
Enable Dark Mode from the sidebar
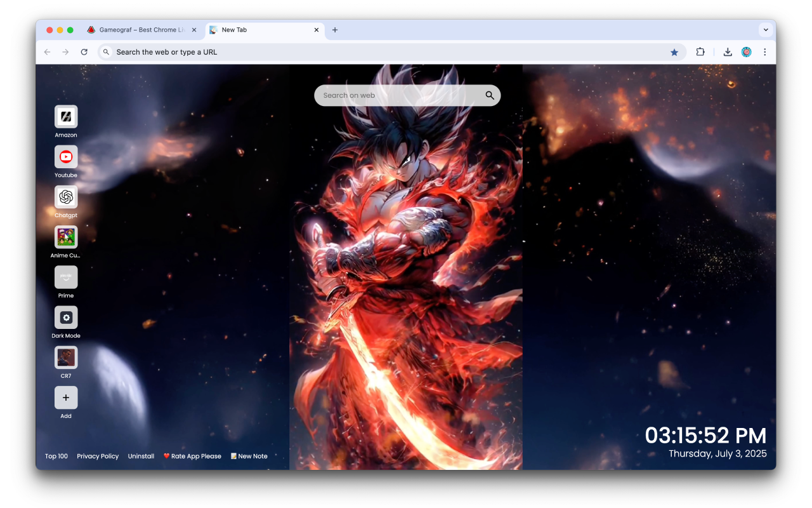pos(66,318)
